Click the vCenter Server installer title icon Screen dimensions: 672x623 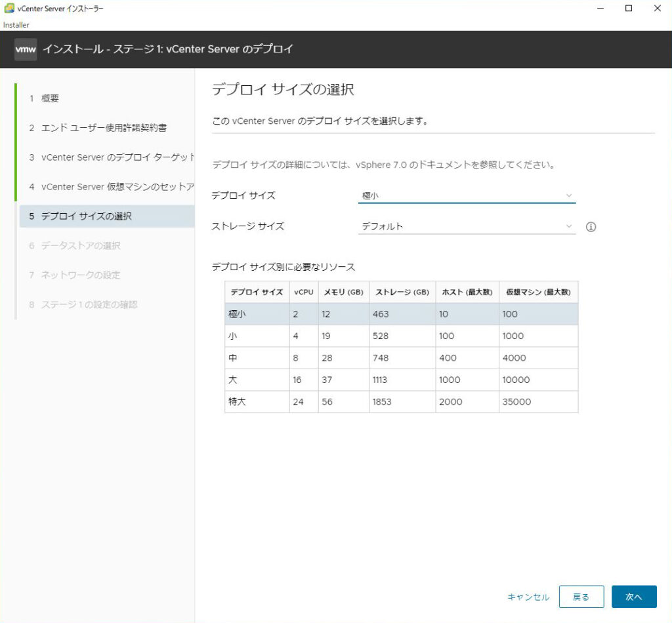pos(9,8)
